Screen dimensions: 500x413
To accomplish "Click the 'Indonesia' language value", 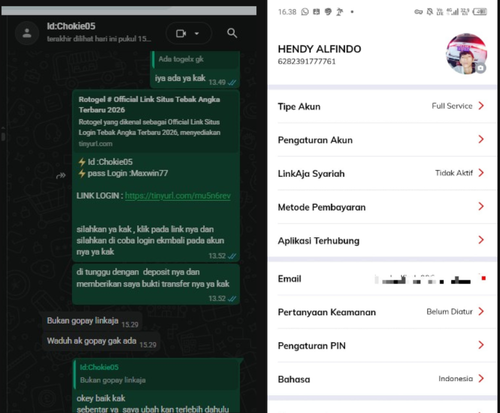I will [456, 379].
